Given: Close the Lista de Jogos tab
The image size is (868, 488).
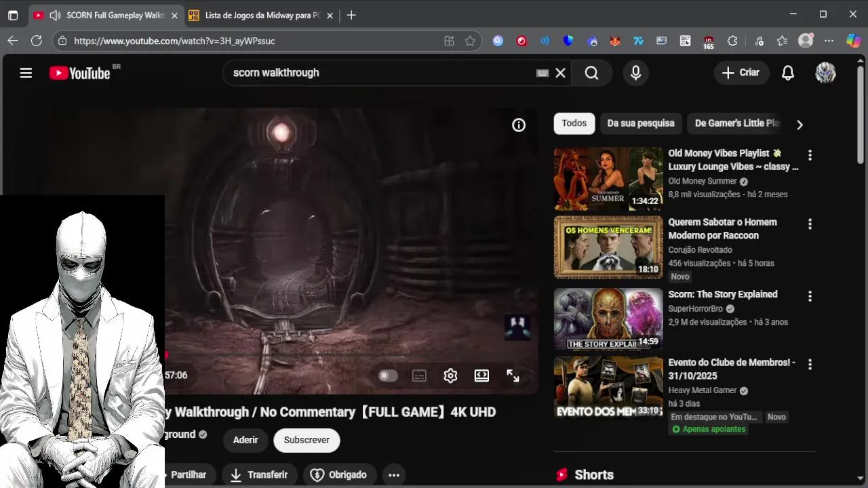Looking at the screenshot, I should [330, 15].
